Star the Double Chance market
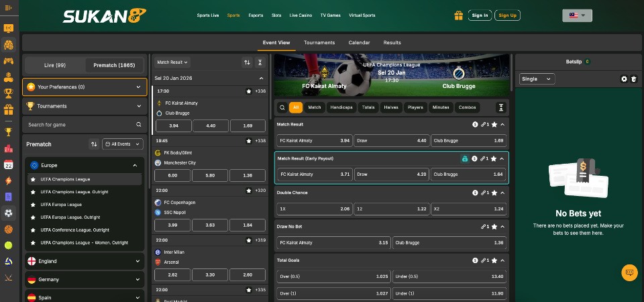644x302 pixels. pos(494,193)
